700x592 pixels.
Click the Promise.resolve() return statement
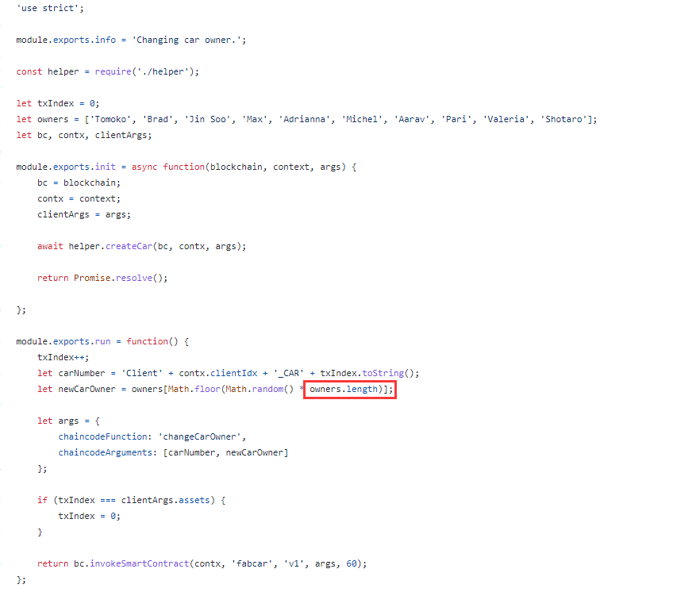point(121,278)
